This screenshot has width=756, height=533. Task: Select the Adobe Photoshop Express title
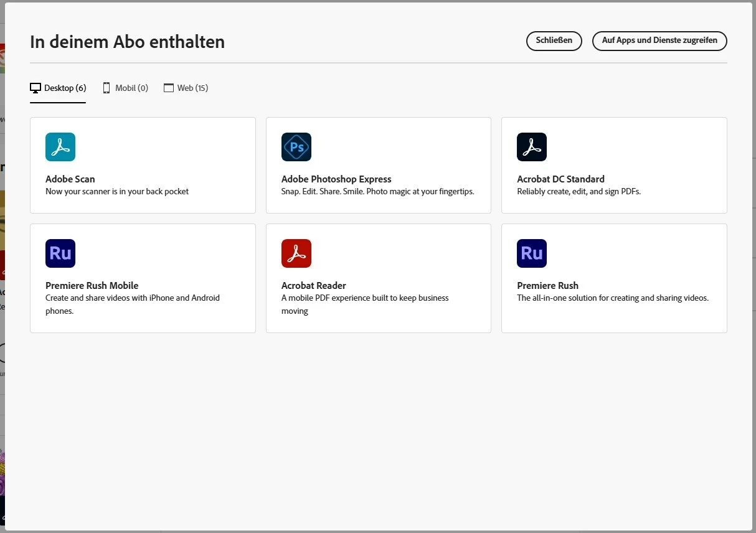pos(336,179)
